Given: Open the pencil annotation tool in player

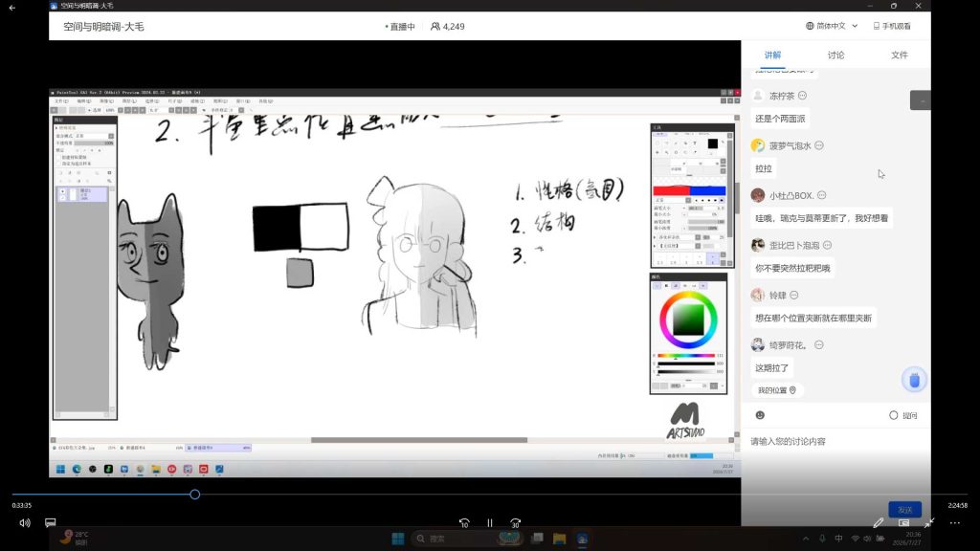Looking at the screenshot, I should (x=879, y=523).
